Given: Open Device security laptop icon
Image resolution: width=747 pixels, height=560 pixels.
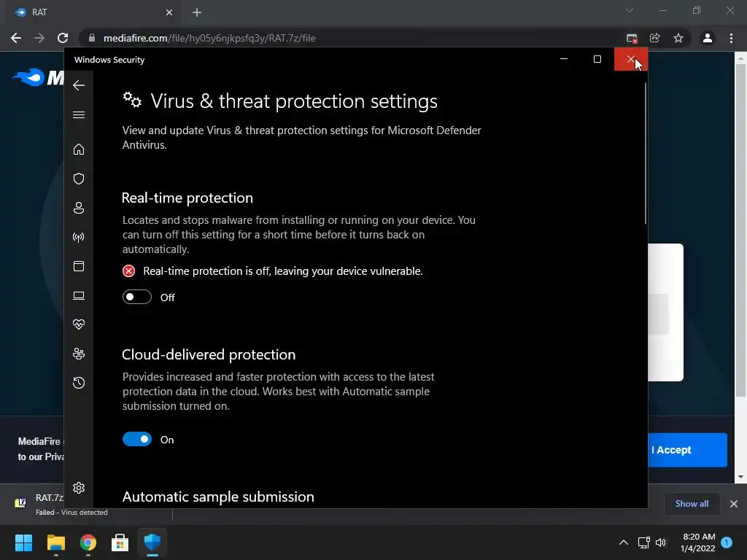Looking at the screenshot, I should click(x=79, y=296).
